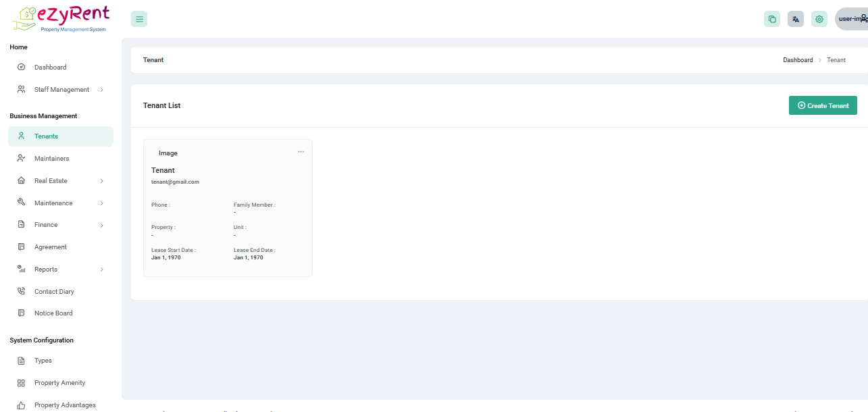Click the copy icon in top bar
868x412 pixels.
(771, 19)
